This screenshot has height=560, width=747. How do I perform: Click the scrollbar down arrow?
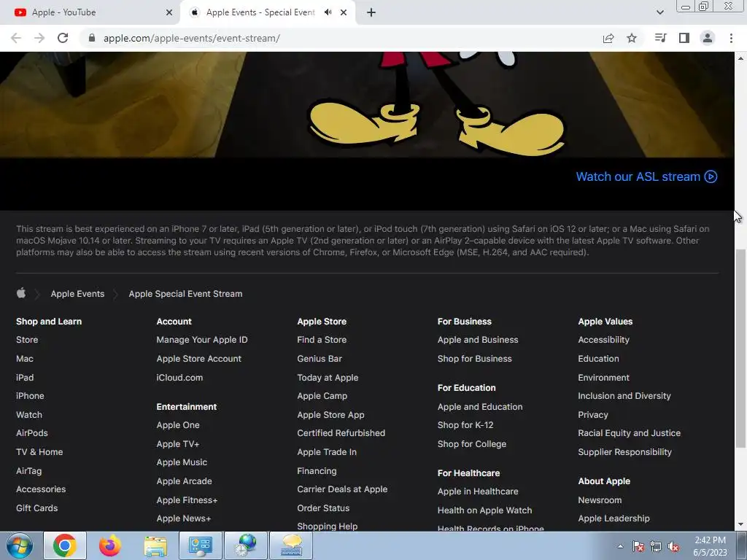(740, 525)
